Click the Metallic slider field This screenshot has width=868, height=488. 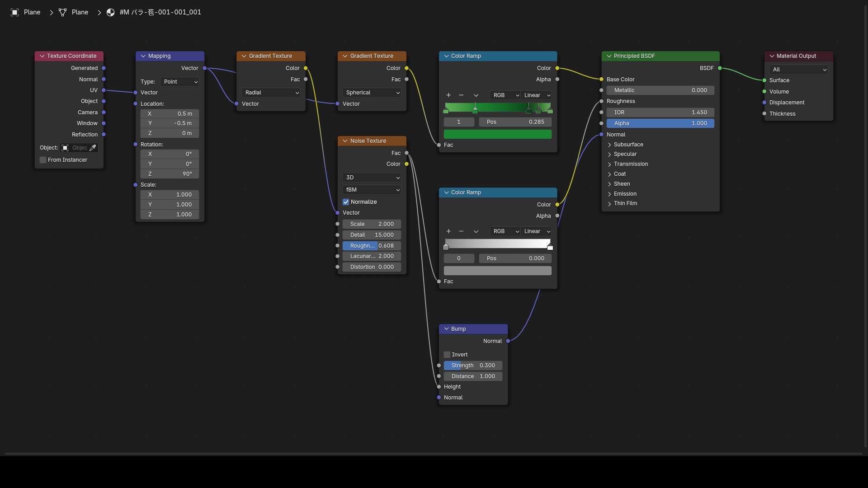tap(660, 90)
